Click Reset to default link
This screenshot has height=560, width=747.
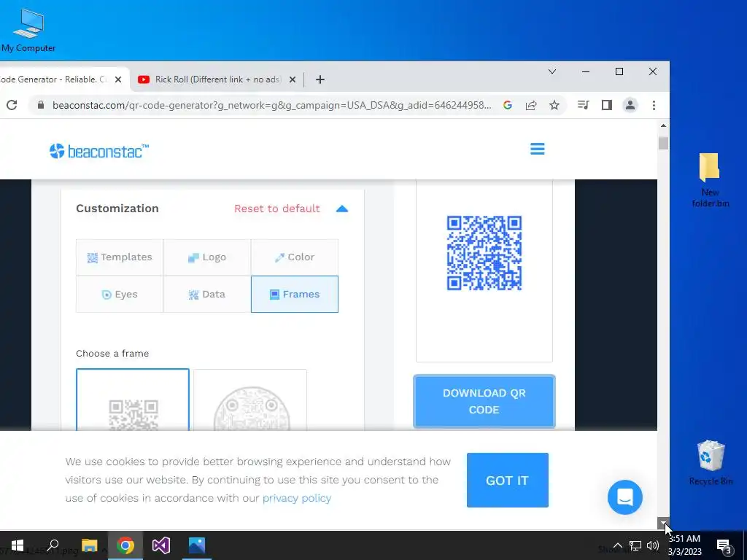[276, 209]
